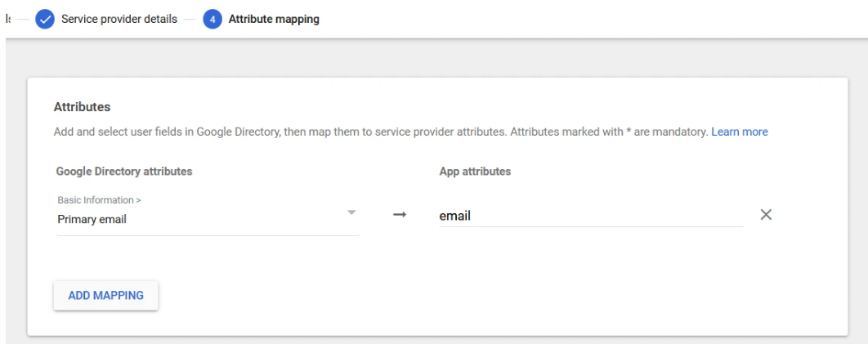Select the Primary email directory attribute field

pos(196,219)
